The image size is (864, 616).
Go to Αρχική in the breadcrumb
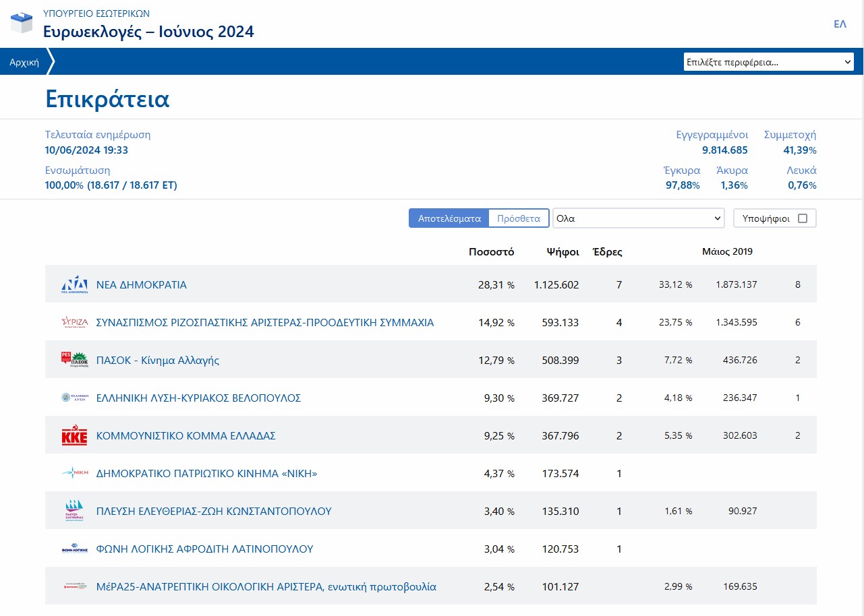tap(24, 62)
